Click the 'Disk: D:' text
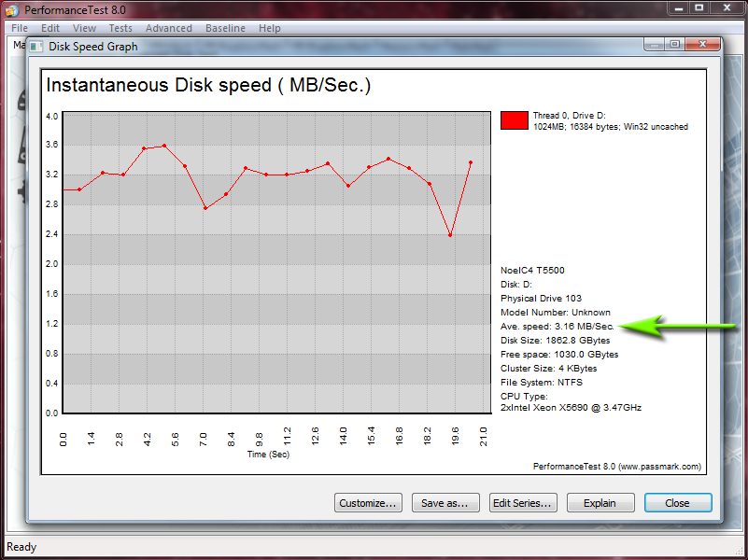 click(x=516, y=285)
